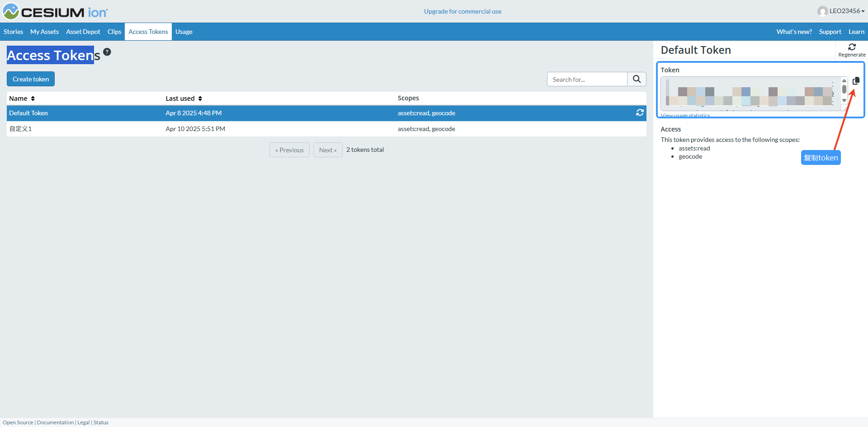
Task: Open the Documentation footer link
Action: (55, 422)
